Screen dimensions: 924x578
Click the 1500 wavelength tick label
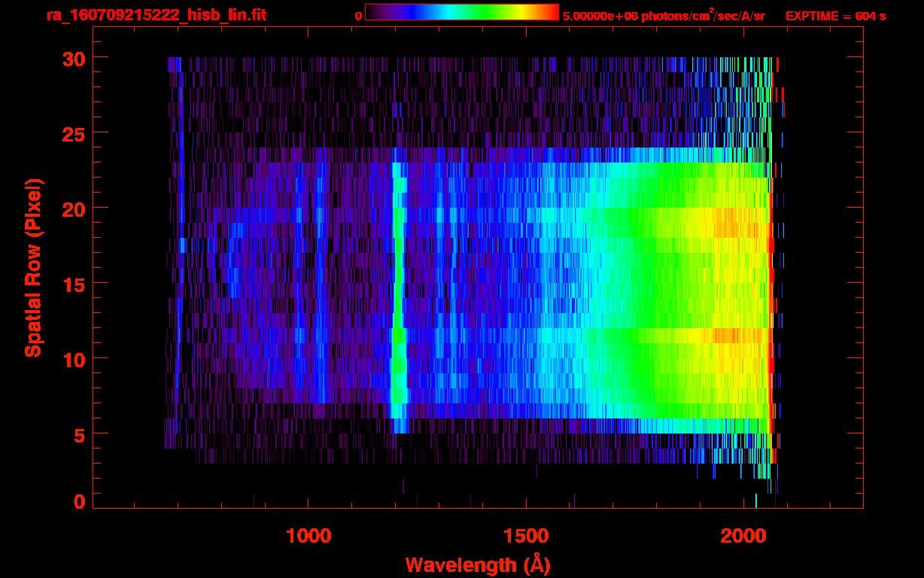[526, 536]
